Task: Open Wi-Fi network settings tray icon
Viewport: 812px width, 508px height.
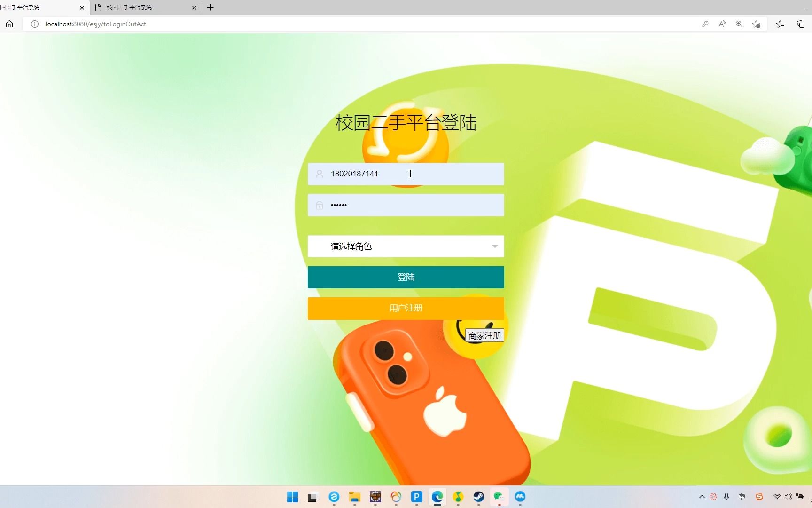Action: [777, 497]
